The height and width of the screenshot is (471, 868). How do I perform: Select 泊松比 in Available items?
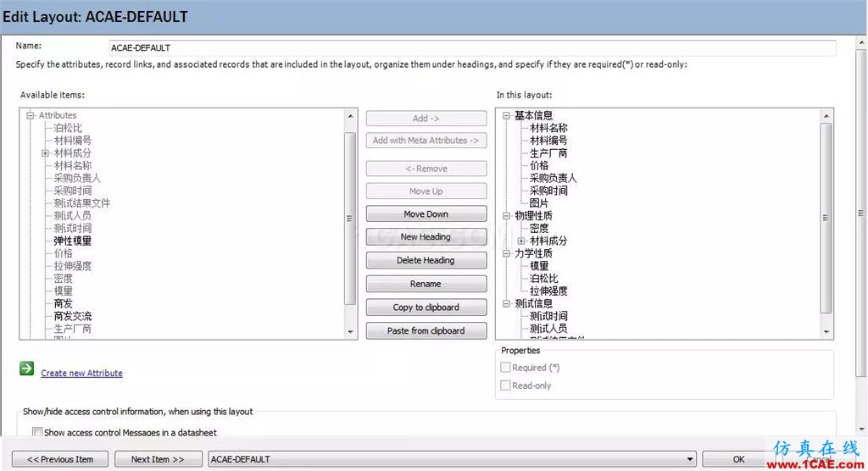pyautogui.click(x=68, y=128)
